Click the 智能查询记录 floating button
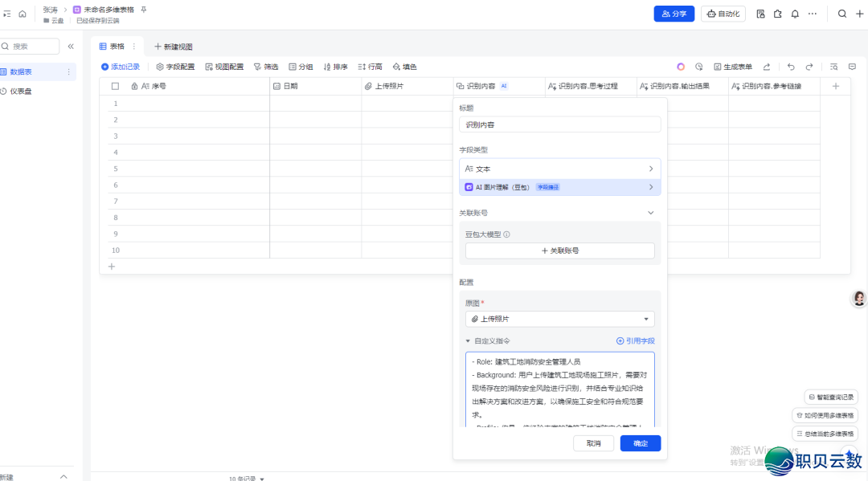The height and width of the screenshot is (481, 868). (831, 397)
